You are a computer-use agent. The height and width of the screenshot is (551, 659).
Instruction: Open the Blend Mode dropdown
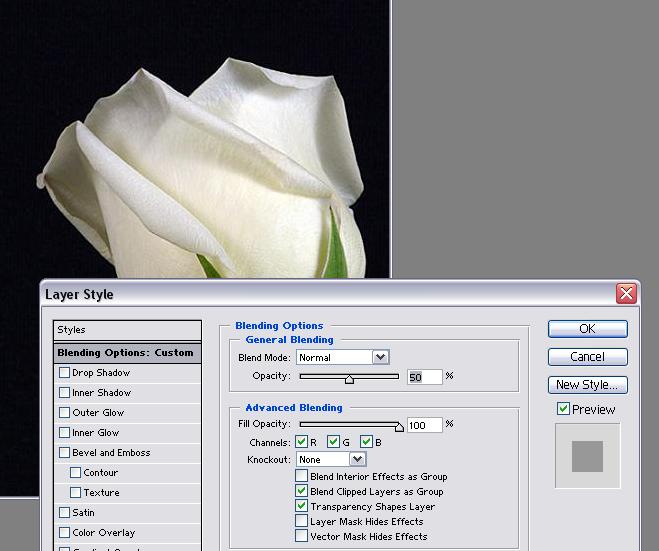pyautogui.click(x=343, y=357)
